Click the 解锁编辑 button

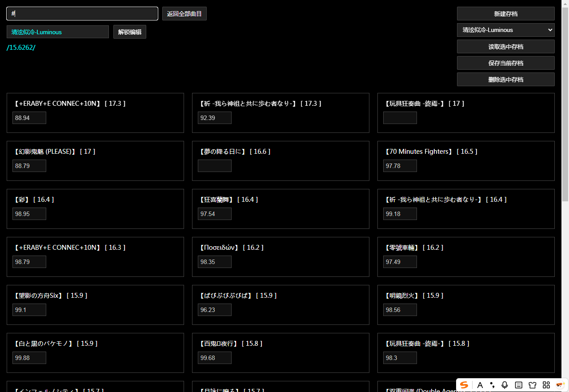pyautogui.click(x=130, y=32)
